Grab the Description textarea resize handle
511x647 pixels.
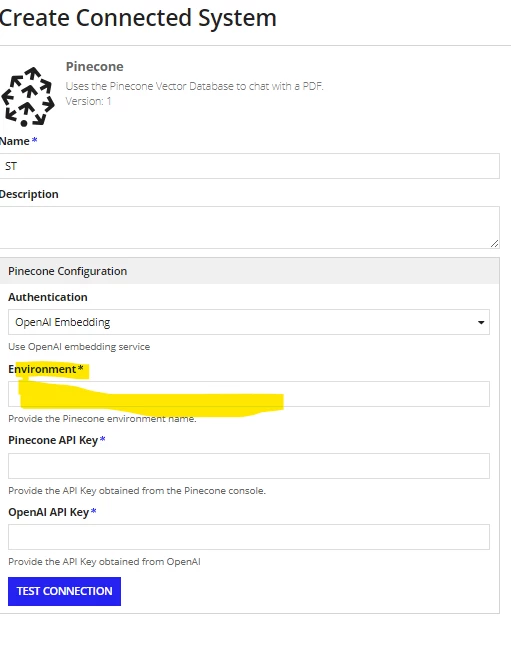[494, 243]
